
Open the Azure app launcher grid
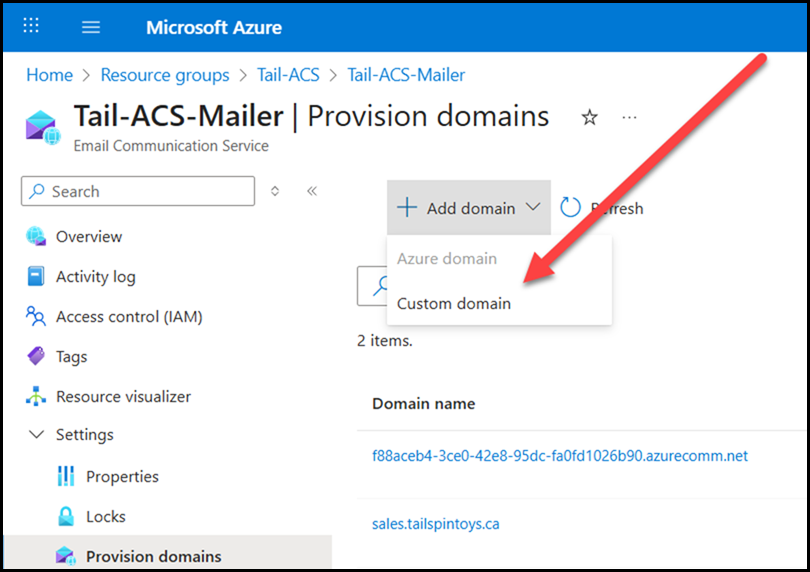point(31,27)
